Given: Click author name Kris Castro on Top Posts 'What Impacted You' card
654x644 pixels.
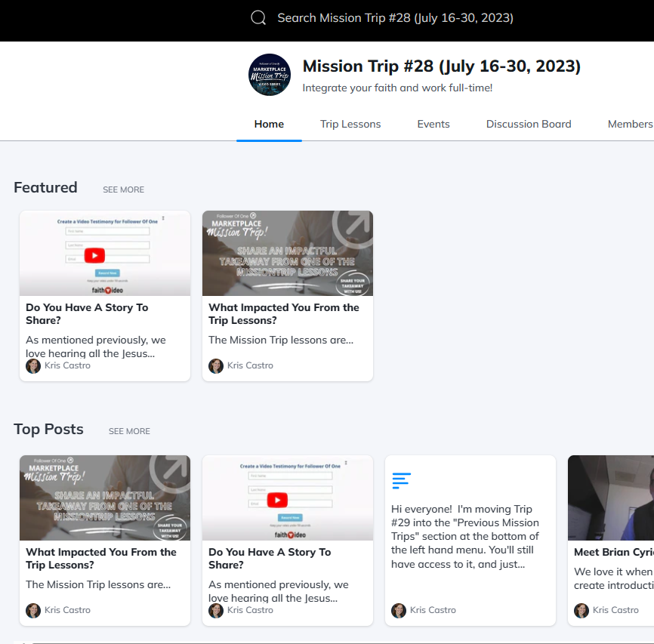Looking at the screenshot, I should coord(67,610).
